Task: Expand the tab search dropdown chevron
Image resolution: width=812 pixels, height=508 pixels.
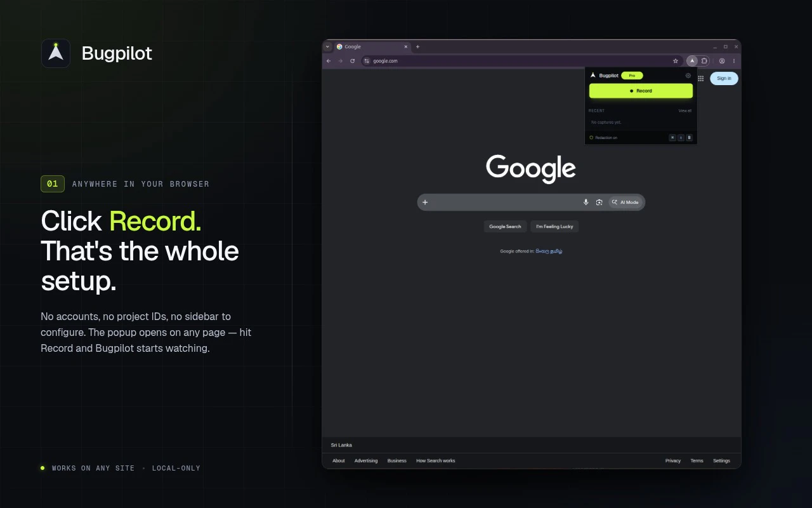Action: (x=327, y=46)
